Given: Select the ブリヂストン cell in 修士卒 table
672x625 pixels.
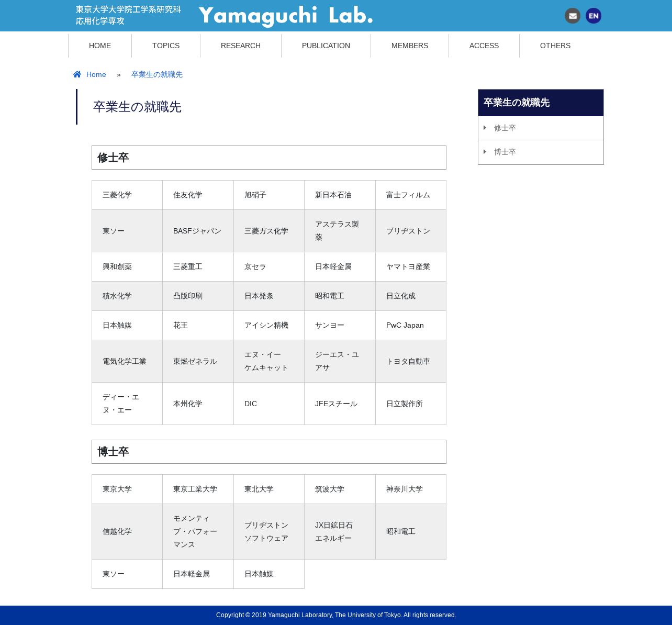Looking at the screenshot, I should [x=411, y=231].
